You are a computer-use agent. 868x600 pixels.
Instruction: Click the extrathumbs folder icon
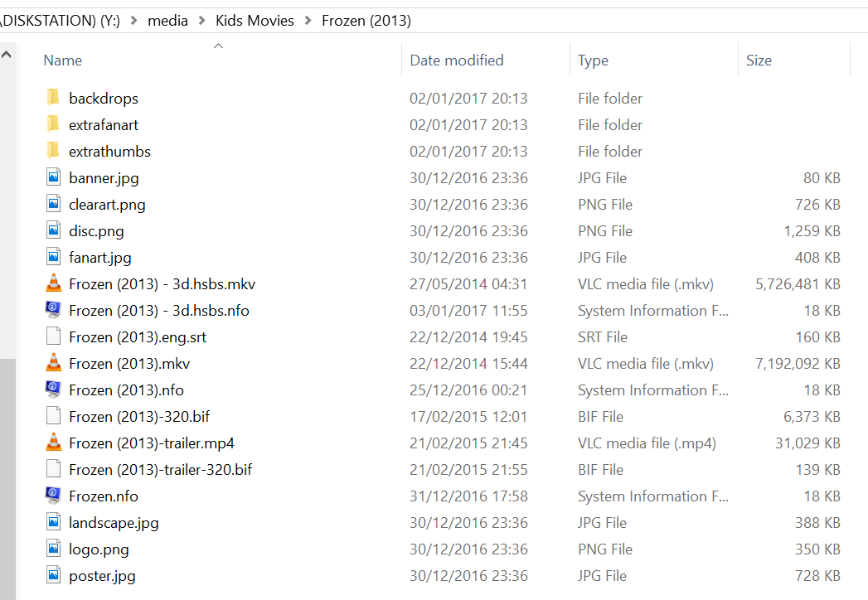coord(53,151)
